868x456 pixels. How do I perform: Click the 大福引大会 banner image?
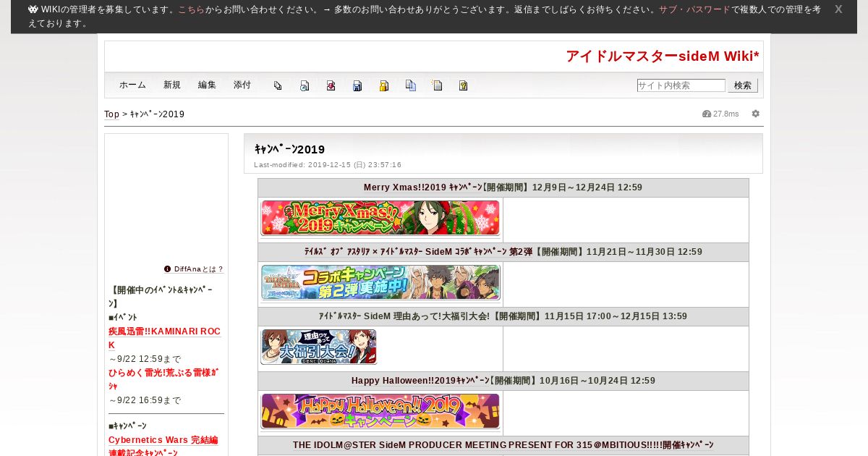(319, 347)
